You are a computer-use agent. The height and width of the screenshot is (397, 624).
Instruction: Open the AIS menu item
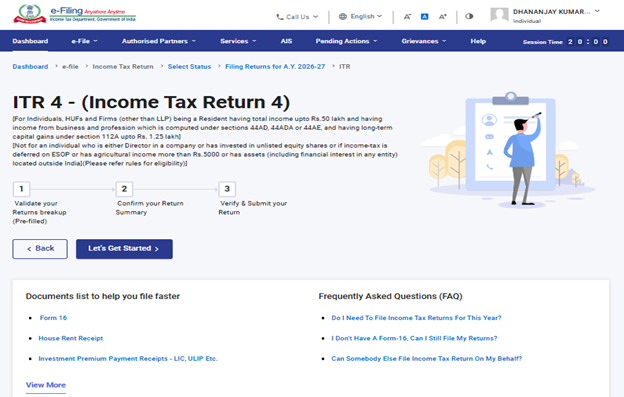[x=286, y=41]
